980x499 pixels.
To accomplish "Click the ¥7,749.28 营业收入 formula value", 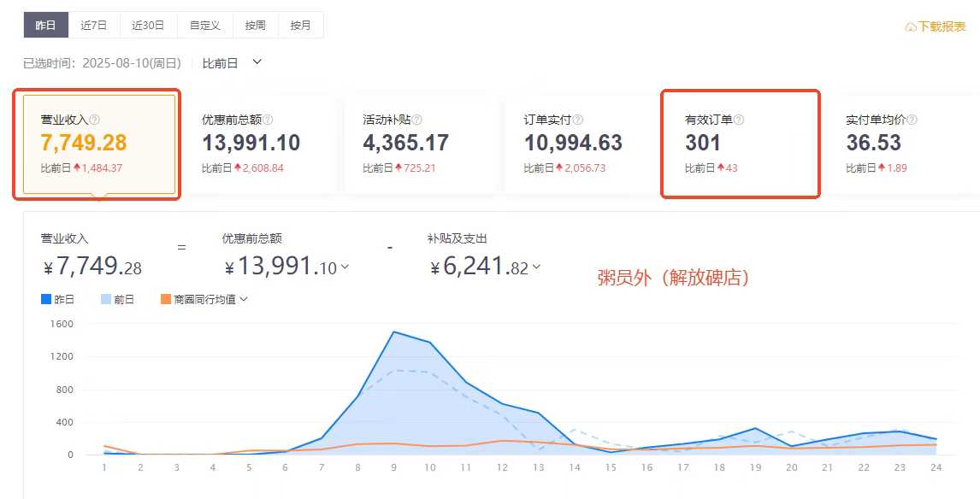I will point(92,267).
